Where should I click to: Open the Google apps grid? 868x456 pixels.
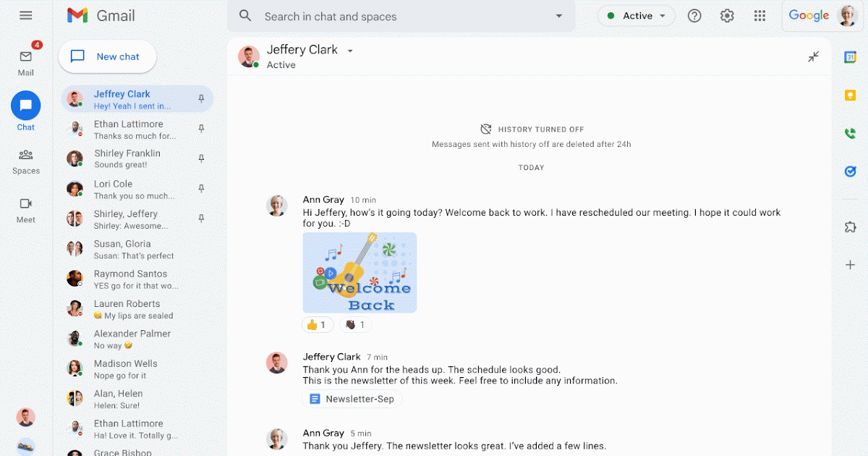[759, 14]
